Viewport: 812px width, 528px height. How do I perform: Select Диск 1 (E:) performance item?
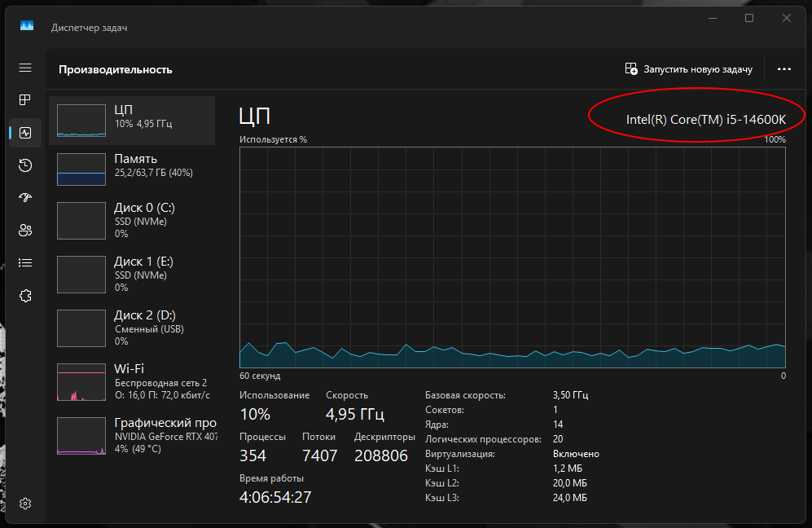(x=132, y=274)
